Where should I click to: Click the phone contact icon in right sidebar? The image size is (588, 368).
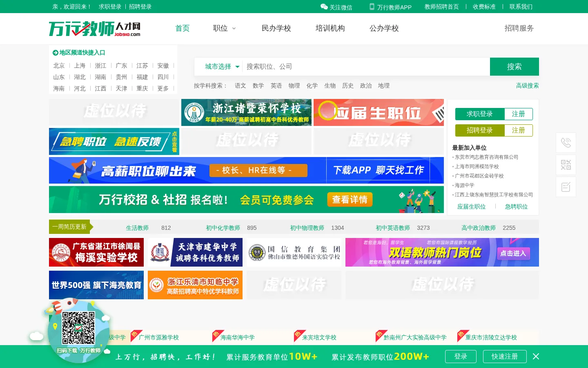pyautogui.click(x=566, y=143)
